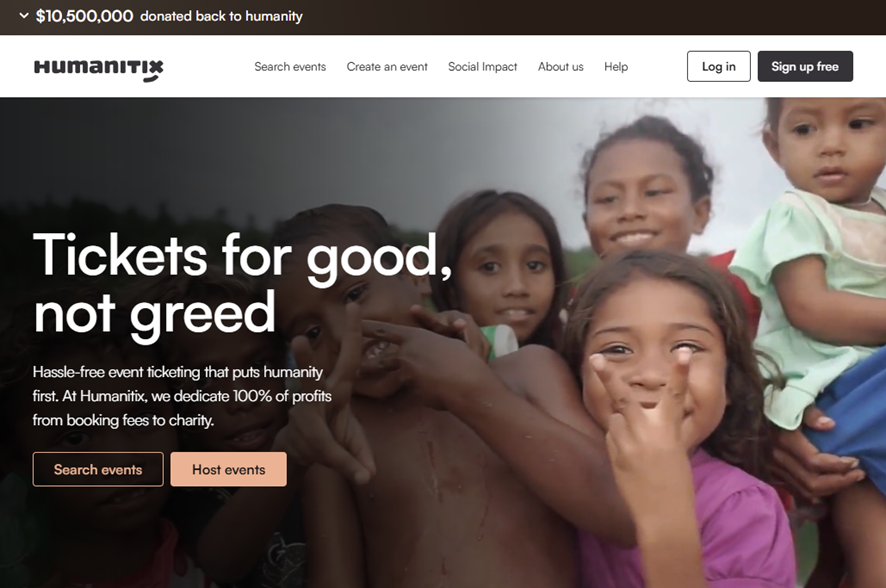The width and height of the screenshot is (886, 588).
Task: Click the smiling girl at the top of the hero
Action: 644,192
